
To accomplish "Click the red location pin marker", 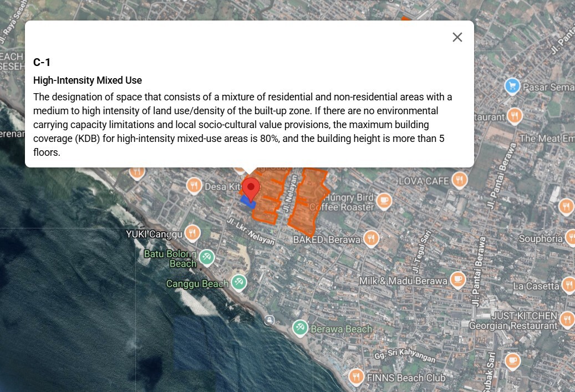I will [x=251, y=189].
